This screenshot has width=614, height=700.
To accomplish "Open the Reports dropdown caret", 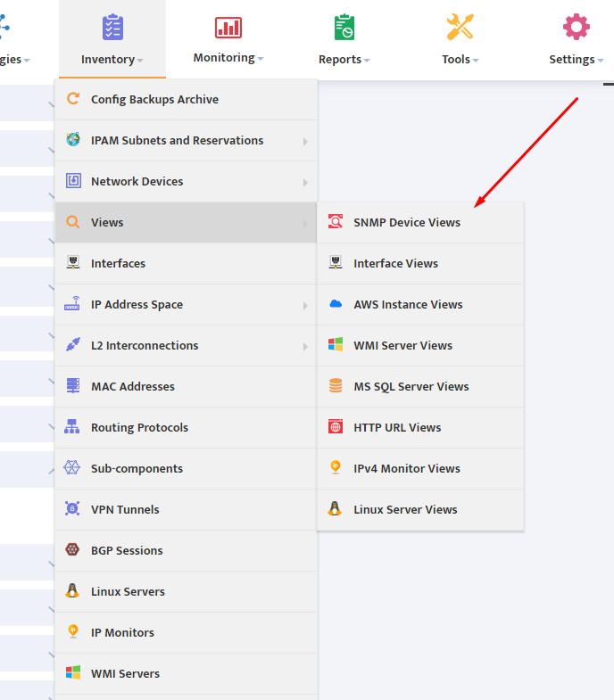I will (x=367, y=61).
